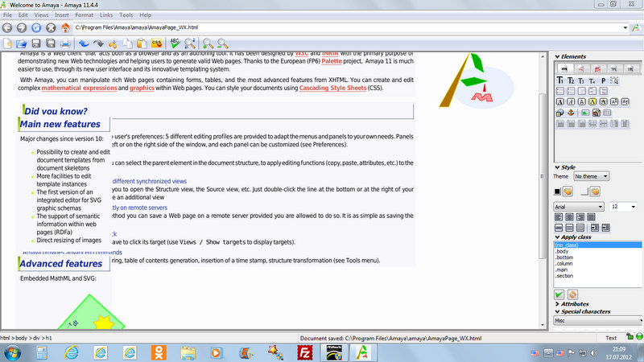Open the Views menu

(x=41, y=14)
